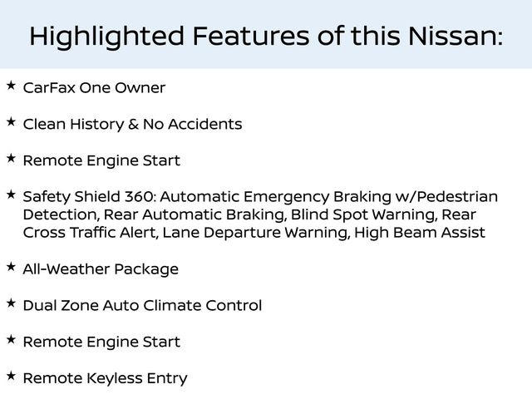Select the CarFax One Owner text
The image size is (532, 399).
pyautogui.click(x=94, y=88)
